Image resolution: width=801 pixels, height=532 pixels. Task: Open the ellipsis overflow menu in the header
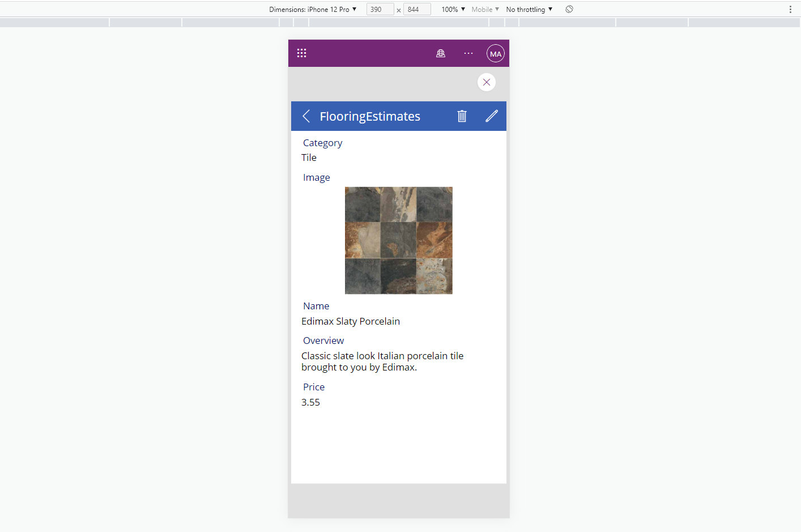pos(468,53)
